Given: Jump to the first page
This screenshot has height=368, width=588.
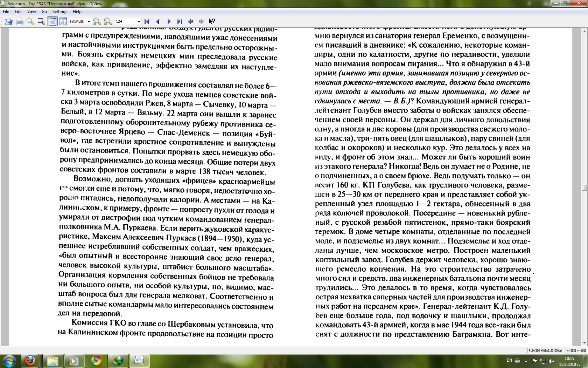Looking at the screenshot, I should click(x=147, y=22).
